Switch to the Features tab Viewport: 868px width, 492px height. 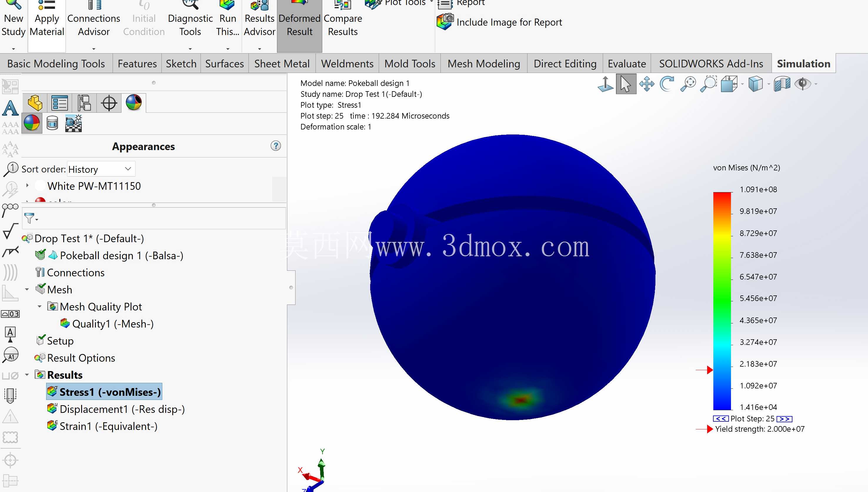pyautogui.click(x=137, y=64)
